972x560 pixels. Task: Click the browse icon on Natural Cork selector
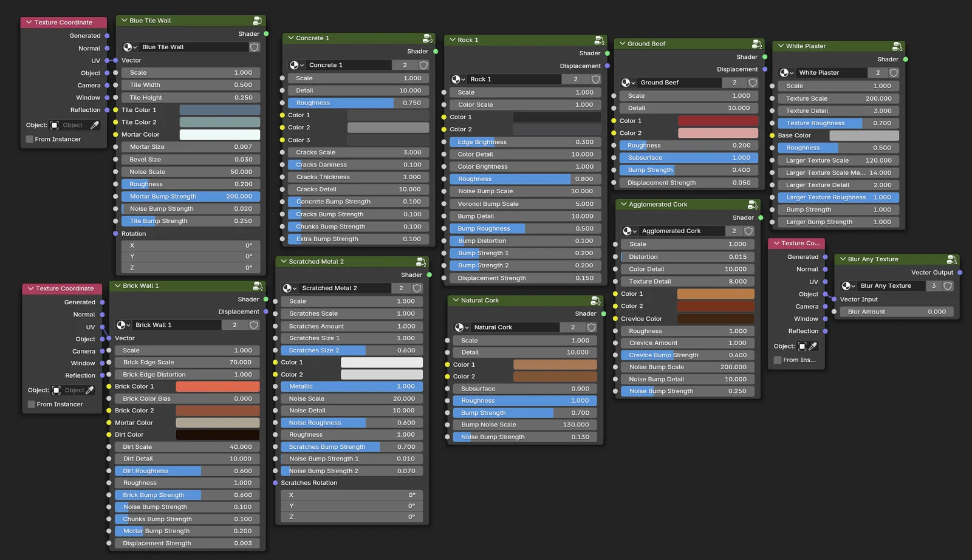(462, 327)
